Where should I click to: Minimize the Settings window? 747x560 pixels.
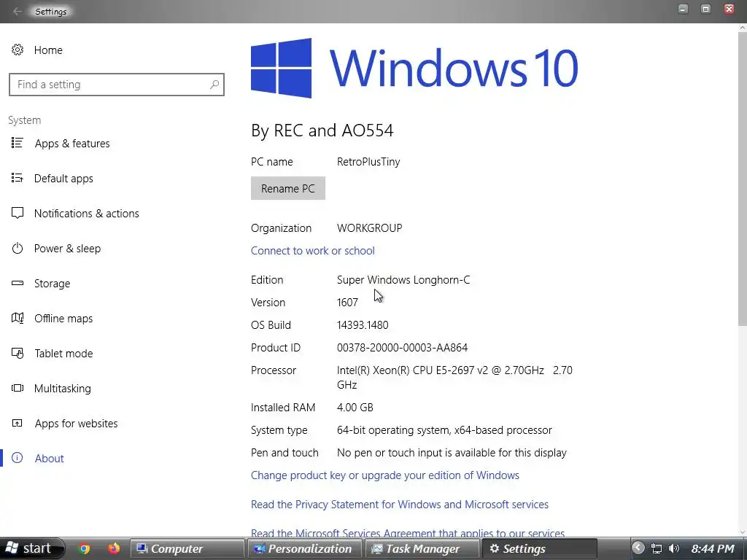coord(683,9)
